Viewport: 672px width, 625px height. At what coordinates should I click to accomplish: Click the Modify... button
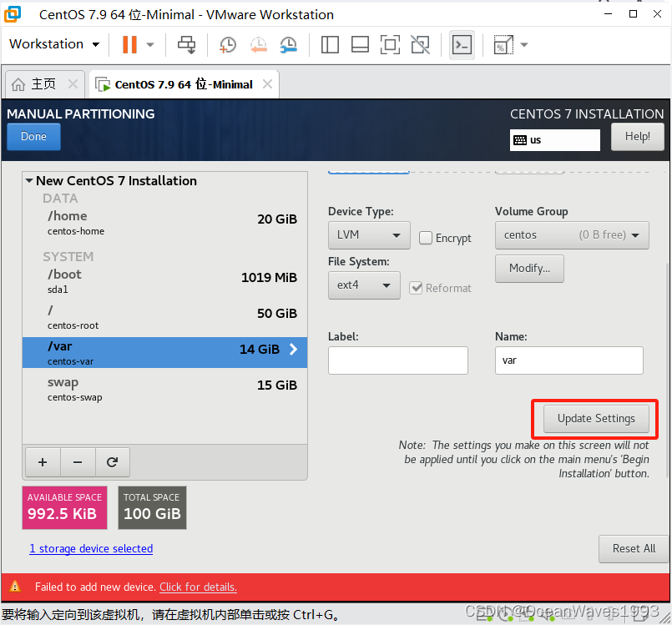(529, 269)
